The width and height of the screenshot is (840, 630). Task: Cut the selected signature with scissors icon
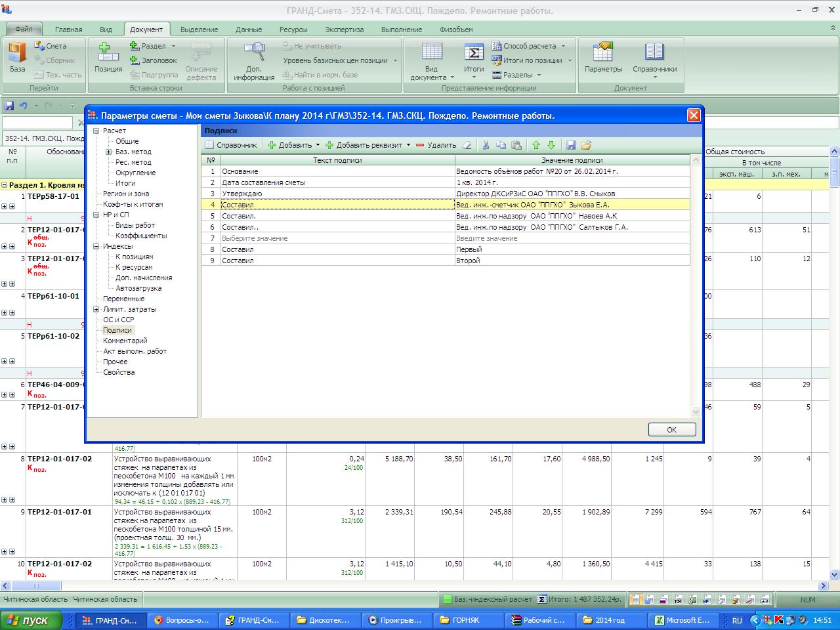click(486, 145)
